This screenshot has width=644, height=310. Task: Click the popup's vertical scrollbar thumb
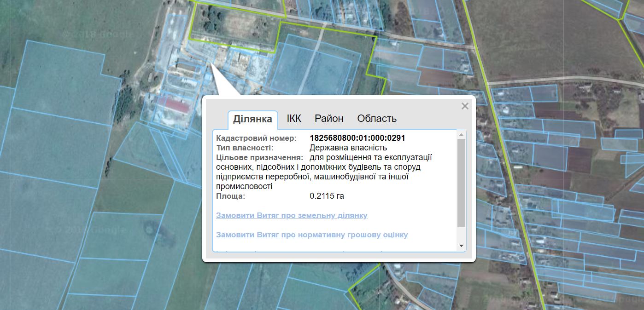[x=461, y=182]
